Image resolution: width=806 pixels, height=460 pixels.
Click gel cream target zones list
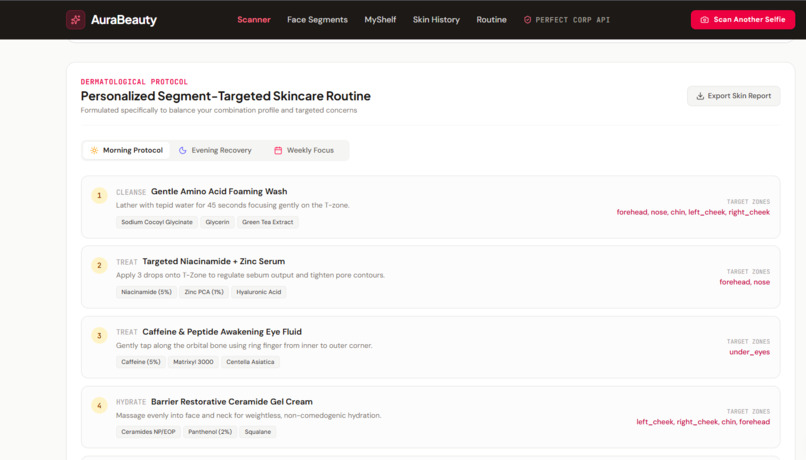tap(703, 422)
